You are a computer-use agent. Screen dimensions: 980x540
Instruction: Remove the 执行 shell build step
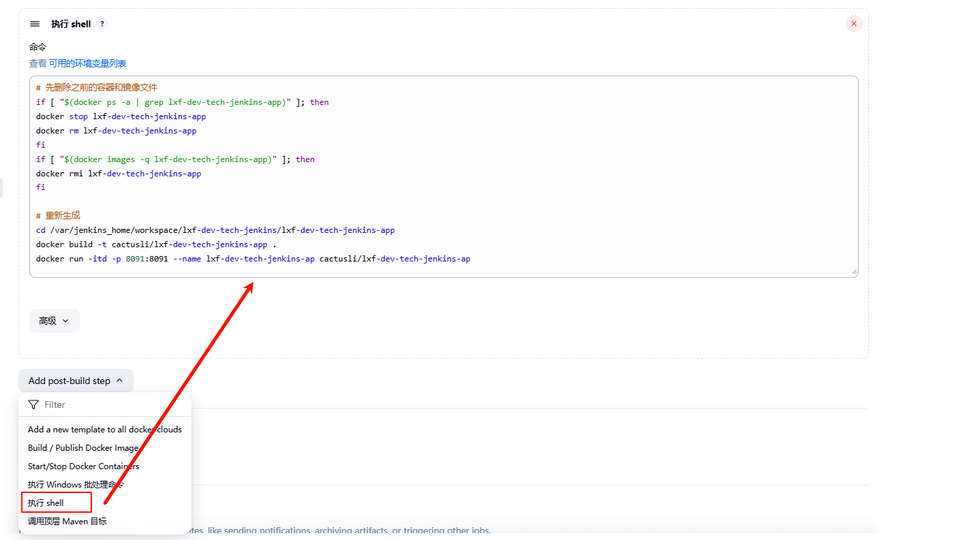point(854,24)
